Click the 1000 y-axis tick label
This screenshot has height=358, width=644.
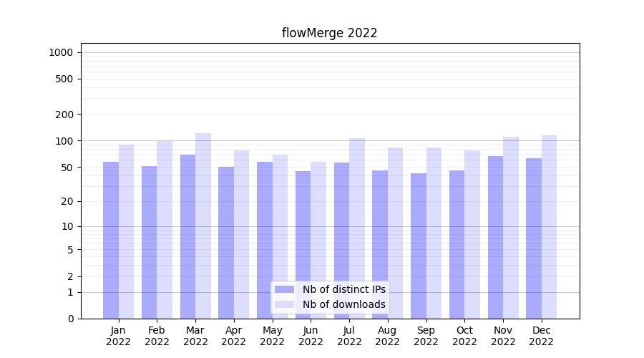pyautogui.click(x=60, y=52)
